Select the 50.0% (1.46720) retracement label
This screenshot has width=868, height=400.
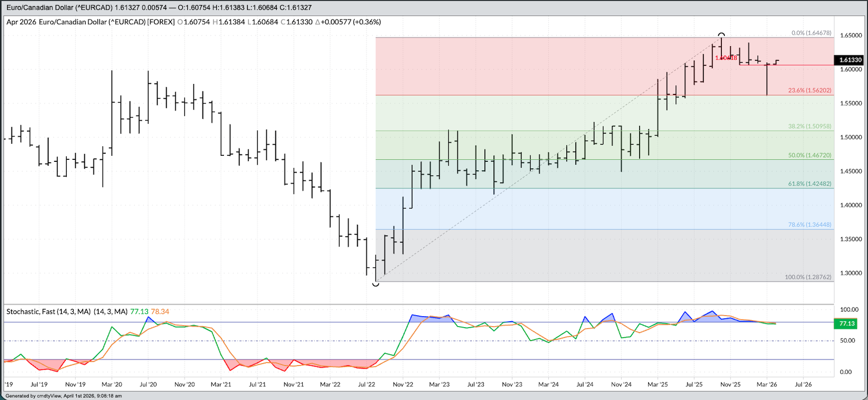(x=809, y=155)
